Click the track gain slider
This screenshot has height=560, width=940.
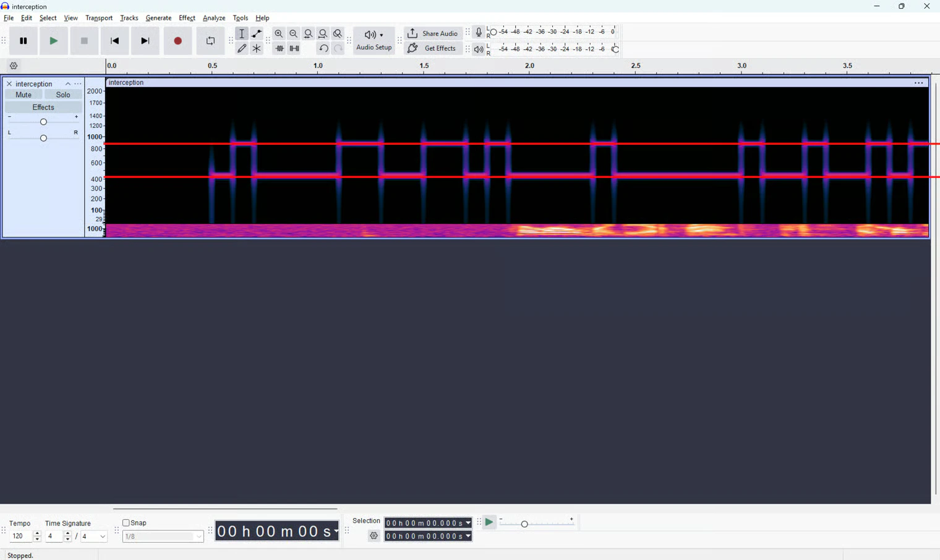tap(43, 122)
